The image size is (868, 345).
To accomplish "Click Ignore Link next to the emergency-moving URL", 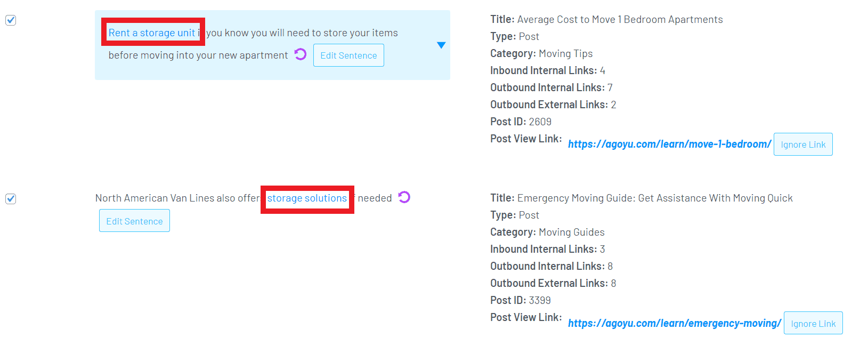I will pyautogui.click(x=813, y=323).
